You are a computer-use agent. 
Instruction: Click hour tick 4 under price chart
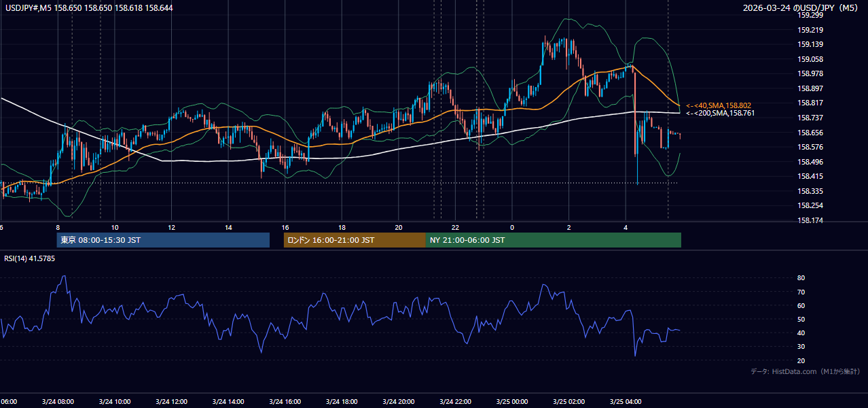(x=626, y=227)
